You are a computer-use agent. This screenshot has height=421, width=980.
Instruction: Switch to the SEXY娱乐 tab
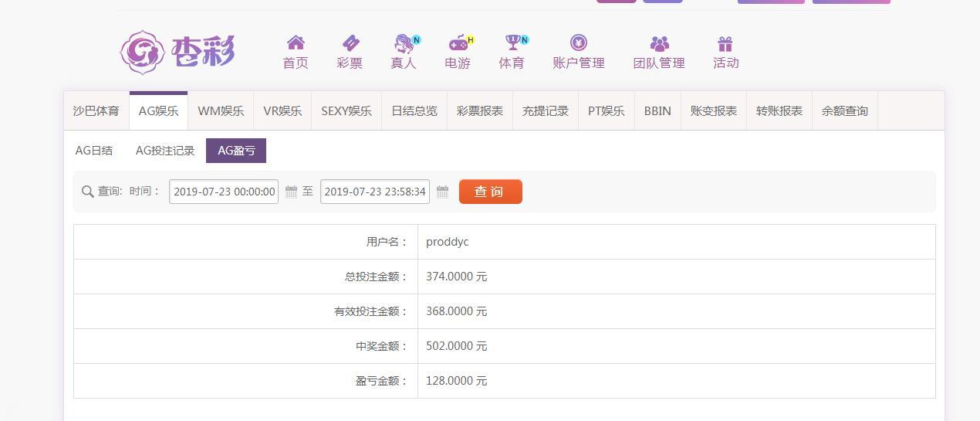(x=346, y=110)
